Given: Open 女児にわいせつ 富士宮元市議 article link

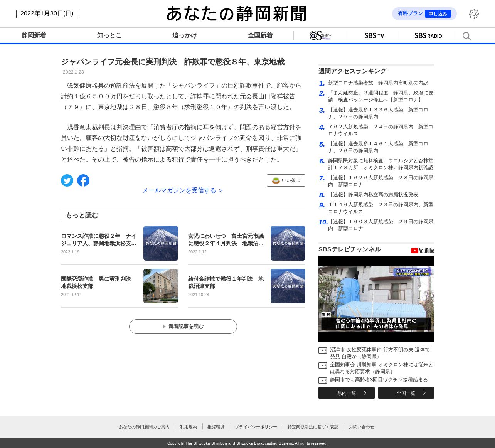Looking at the screenshot, I should click(x=226, y=239).
